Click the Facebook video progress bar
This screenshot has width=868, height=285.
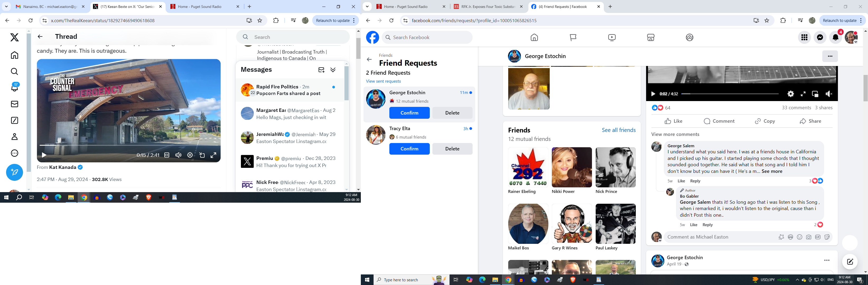click(730, 94)
